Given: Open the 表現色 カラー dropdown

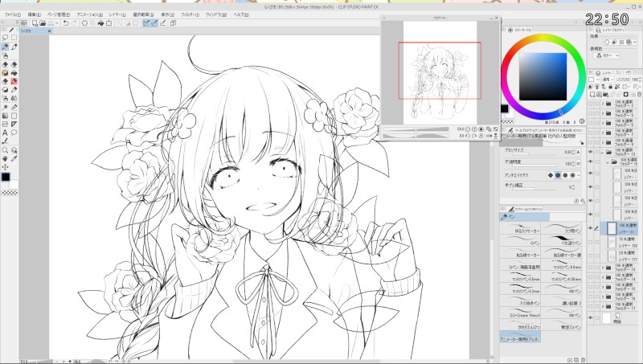Looking at the screenshot, I should pyautogui.click(x=608, y=55).
